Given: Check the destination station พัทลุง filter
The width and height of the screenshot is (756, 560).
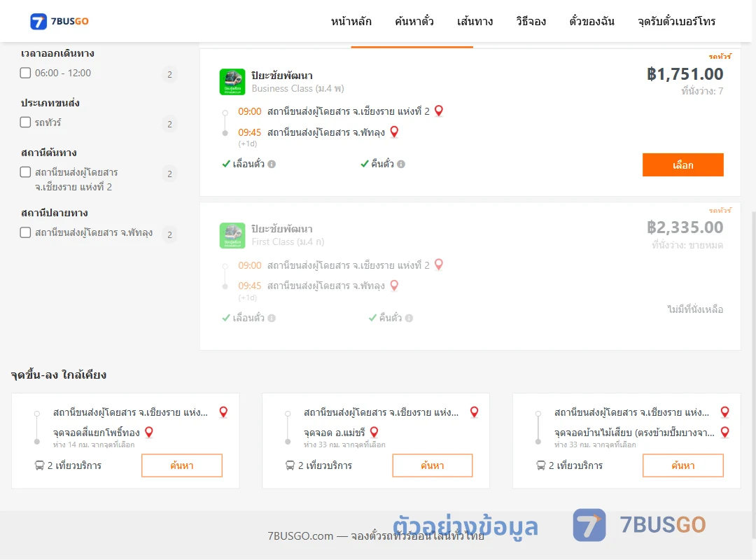Looking at the screenshot, I should coord(26,232).
